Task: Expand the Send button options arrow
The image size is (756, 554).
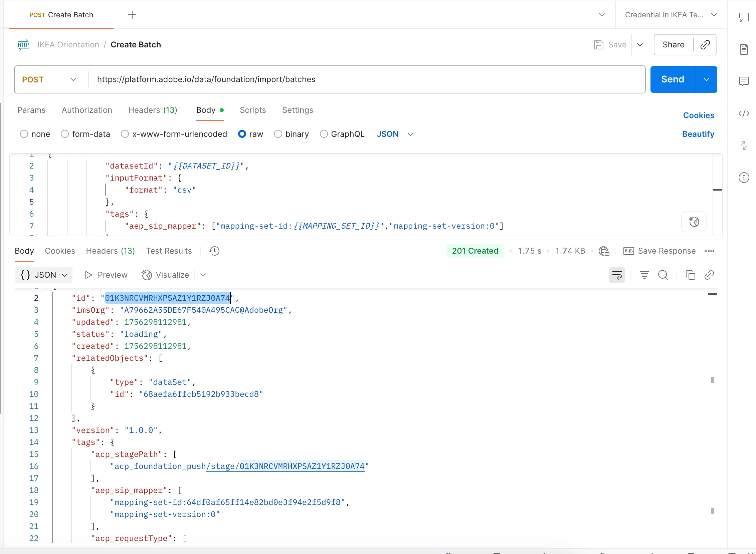Action: [x=706, y=79]
